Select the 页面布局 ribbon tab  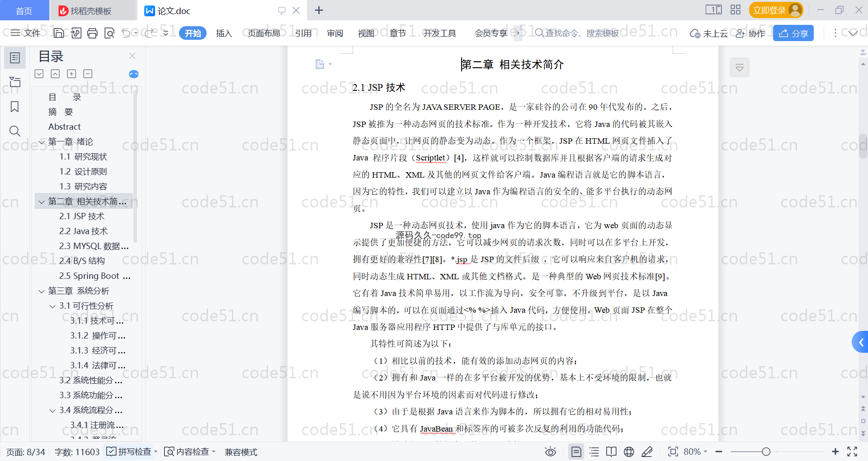[x=264, y=33]
